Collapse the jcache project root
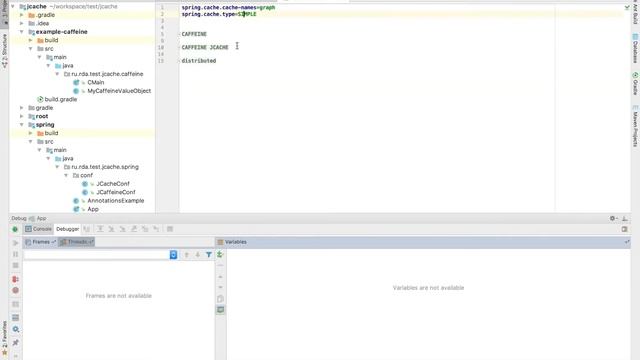 (13, 7)
